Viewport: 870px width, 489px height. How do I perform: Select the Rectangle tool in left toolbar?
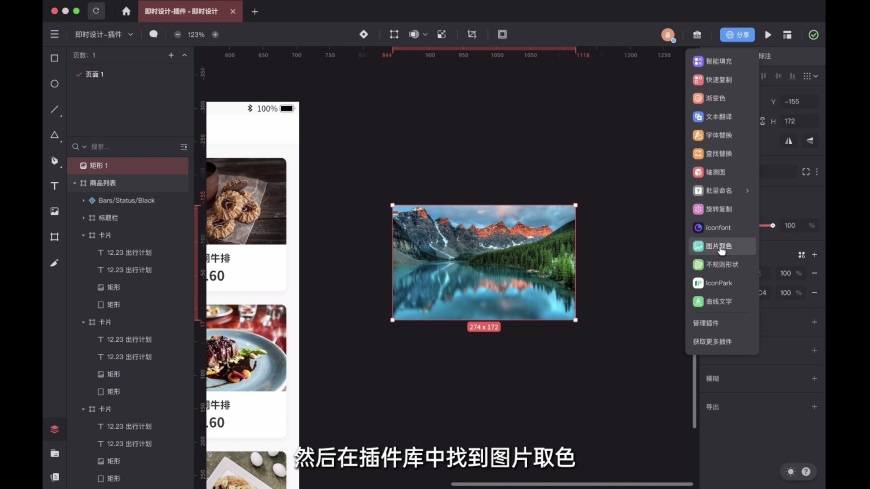[x=54, y=58]
